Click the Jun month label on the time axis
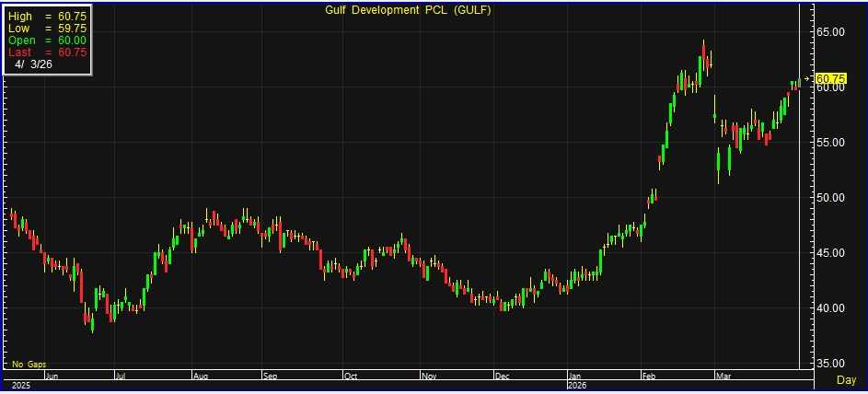The width and height of the screenshot is (868, 394). point(51,376)
